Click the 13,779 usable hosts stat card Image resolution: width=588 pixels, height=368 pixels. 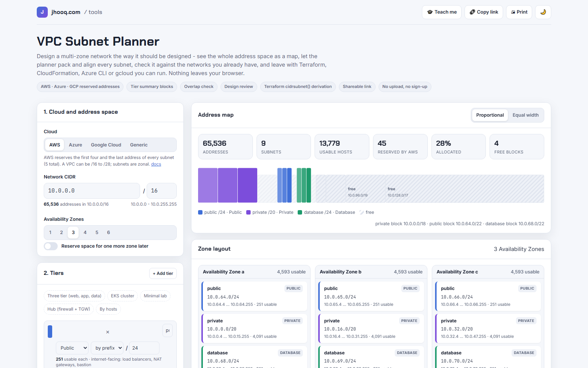point(342,147)
